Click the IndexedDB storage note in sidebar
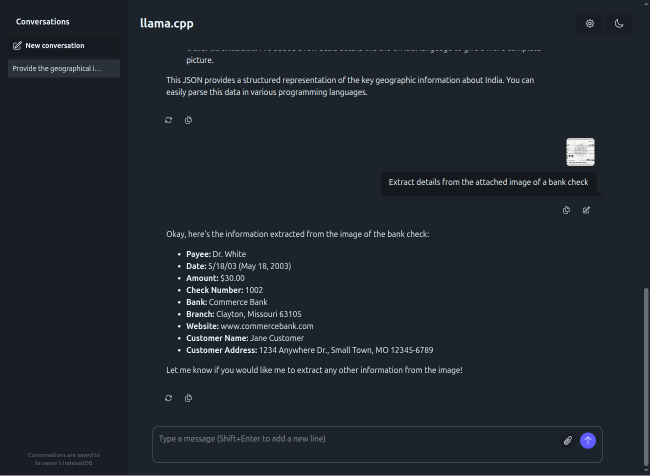This screenshot has height=476, width=650. point(64,459)
